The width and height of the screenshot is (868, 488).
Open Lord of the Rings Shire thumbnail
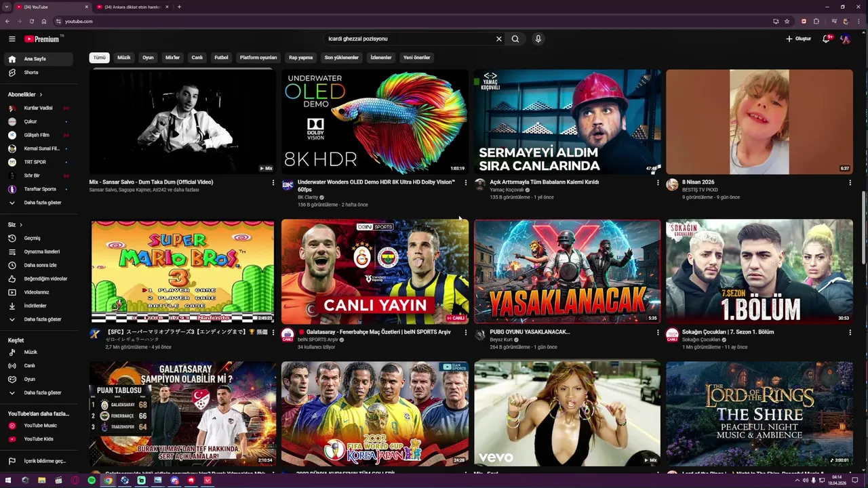759,413
